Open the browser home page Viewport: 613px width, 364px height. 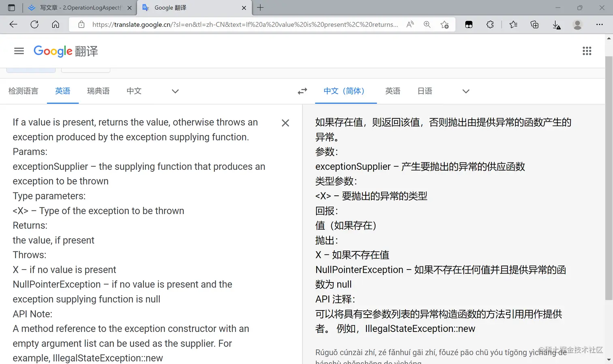click(x=56, y=24)
